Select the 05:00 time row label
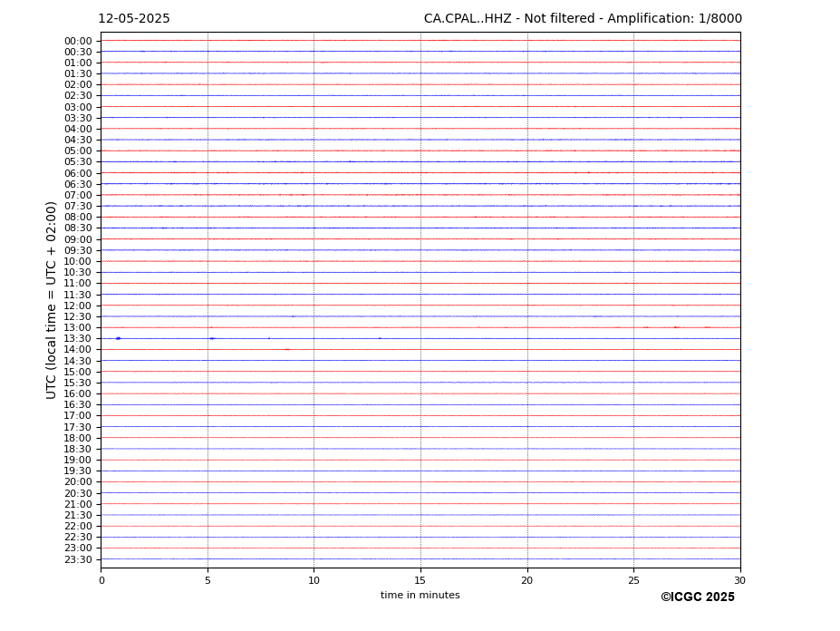Viewport: 840px width, 631px height. tap(78, 151)
